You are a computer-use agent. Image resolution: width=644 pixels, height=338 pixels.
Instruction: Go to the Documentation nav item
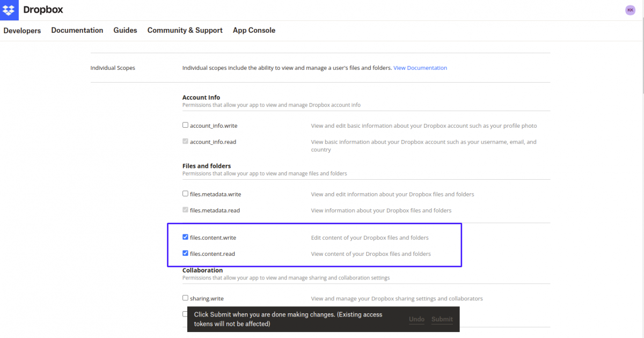tap(77, 31)
